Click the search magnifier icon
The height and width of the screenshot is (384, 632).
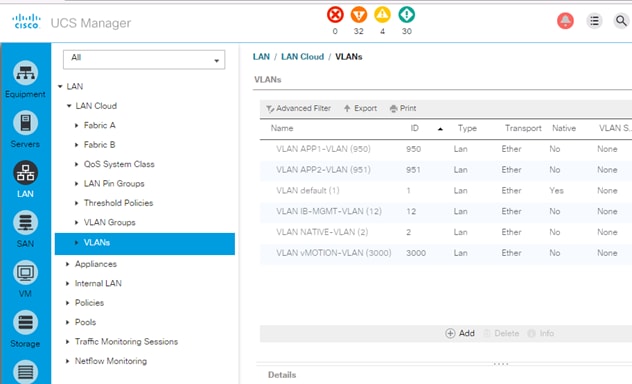[x=621, y=20]
